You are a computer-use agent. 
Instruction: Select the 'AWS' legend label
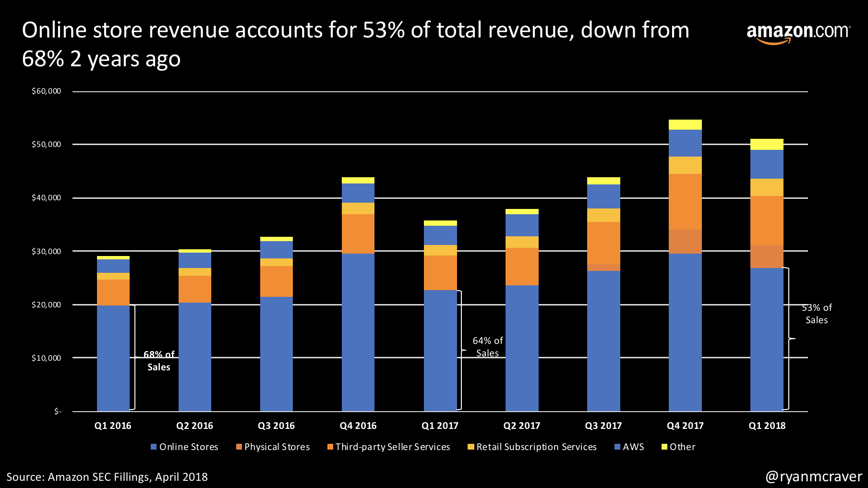[x=633, y=447]
